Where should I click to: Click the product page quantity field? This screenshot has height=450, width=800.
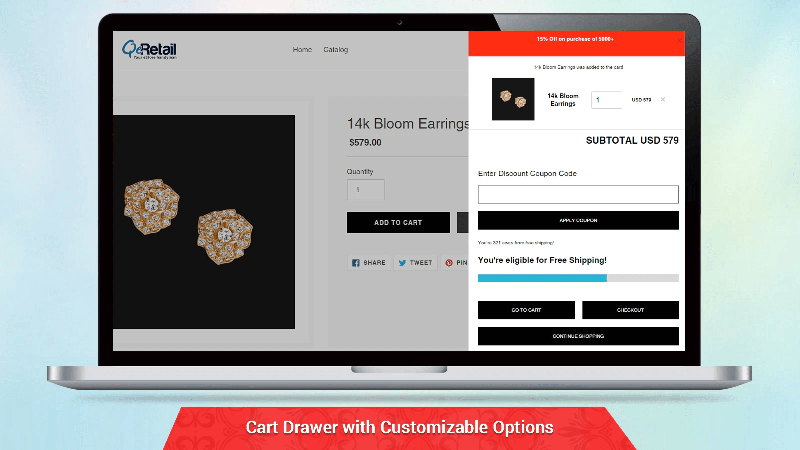click(x=366, y=190)
